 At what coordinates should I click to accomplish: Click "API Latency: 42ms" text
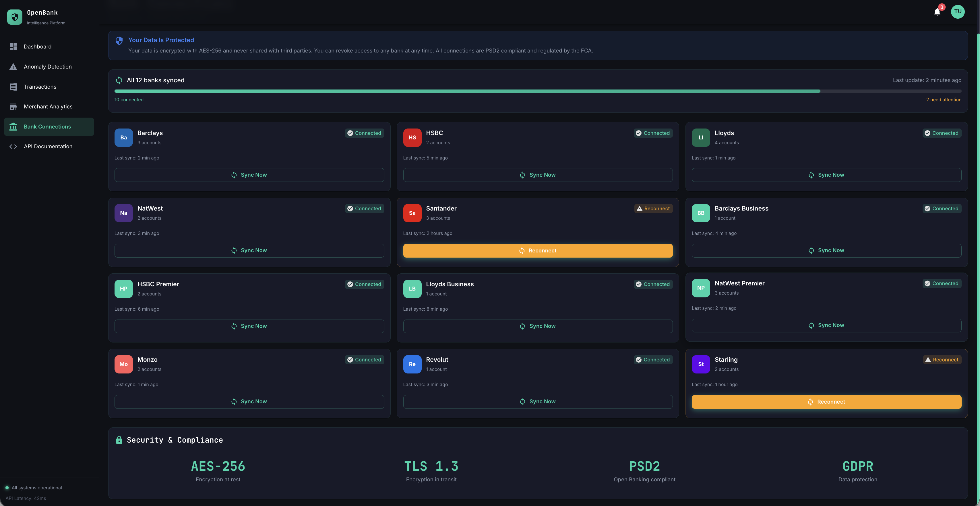tap(26, 498)
